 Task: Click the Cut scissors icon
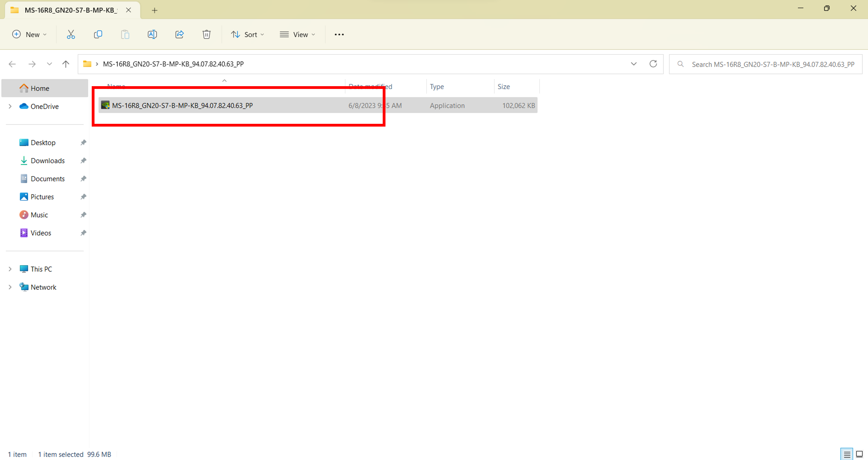pos(71,34)
